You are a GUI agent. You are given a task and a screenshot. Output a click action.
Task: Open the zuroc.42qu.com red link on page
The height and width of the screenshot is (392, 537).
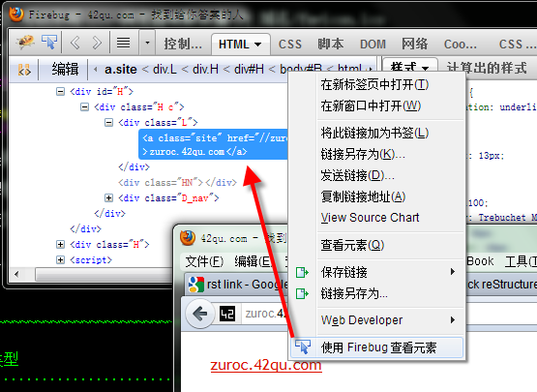(266, 365)
